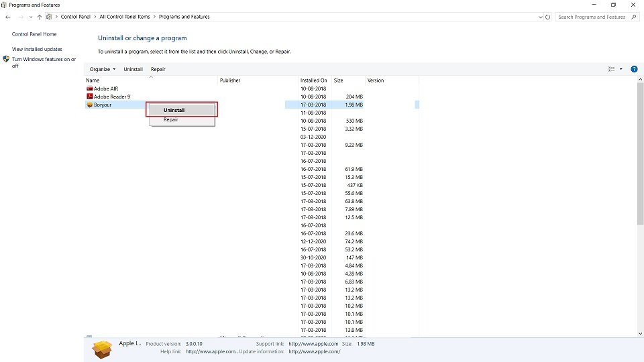
Task: Open the help link URL in details pane
Action: click(211, 352)
